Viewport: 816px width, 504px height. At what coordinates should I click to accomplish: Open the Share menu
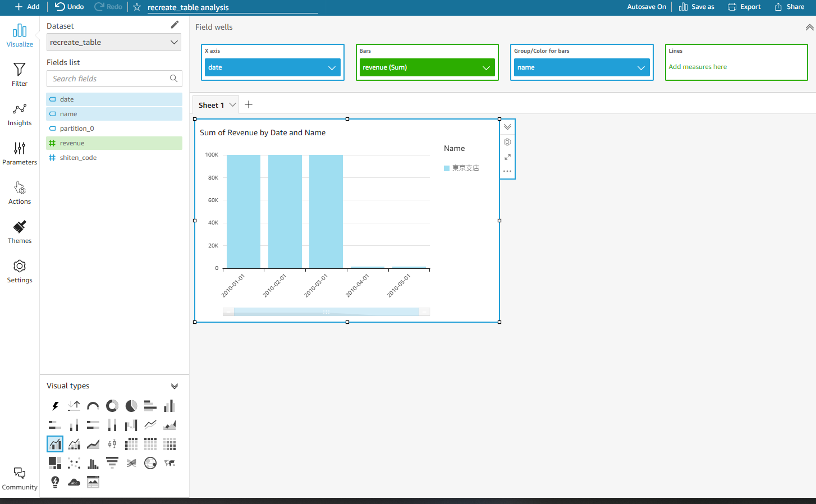coord(790,7)
